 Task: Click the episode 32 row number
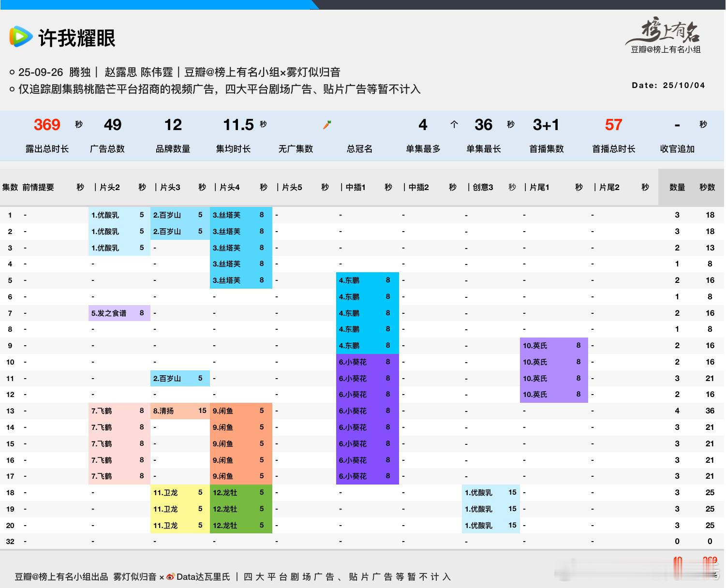pos(10,542)
